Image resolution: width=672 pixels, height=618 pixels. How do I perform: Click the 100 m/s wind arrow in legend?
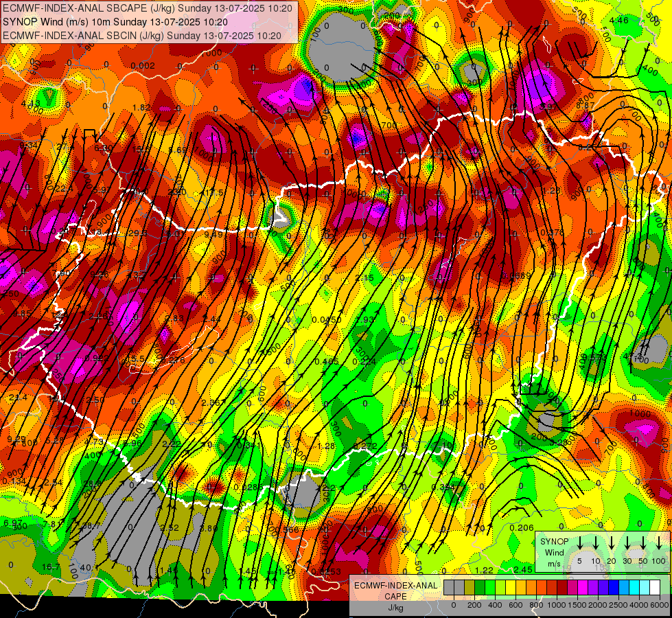click(659, 545)
